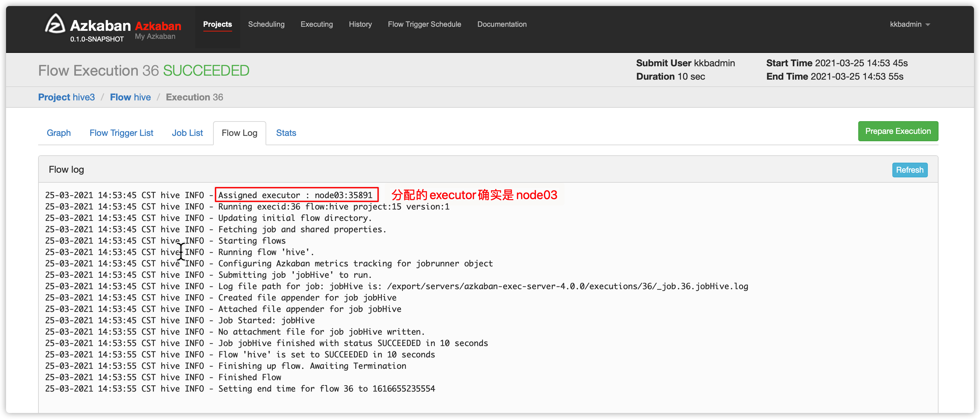View the History page
Screen dimensions: 980x419
360,24
